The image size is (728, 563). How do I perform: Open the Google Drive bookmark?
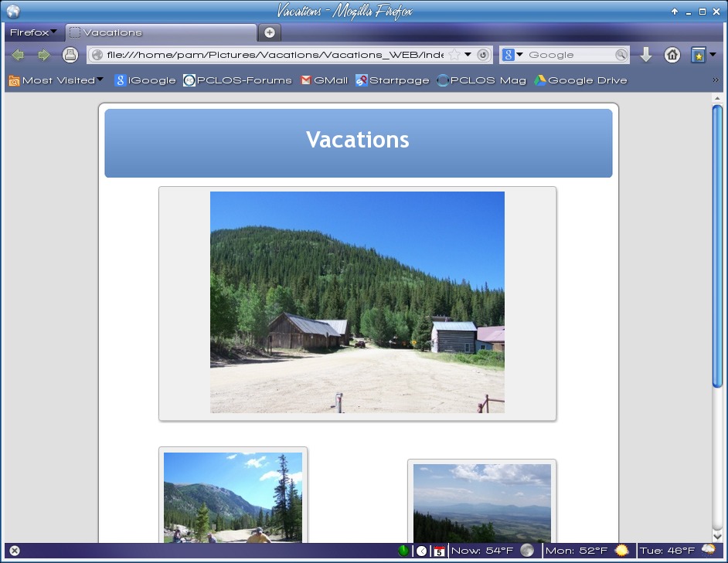tap(580, 80)
